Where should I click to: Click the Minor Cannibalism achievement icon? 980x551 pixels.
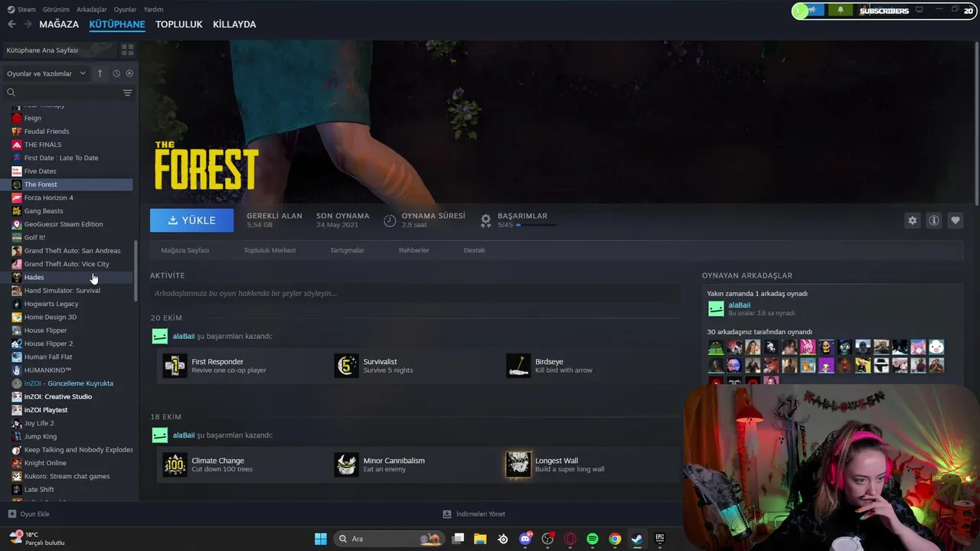(x=346, y=465)
